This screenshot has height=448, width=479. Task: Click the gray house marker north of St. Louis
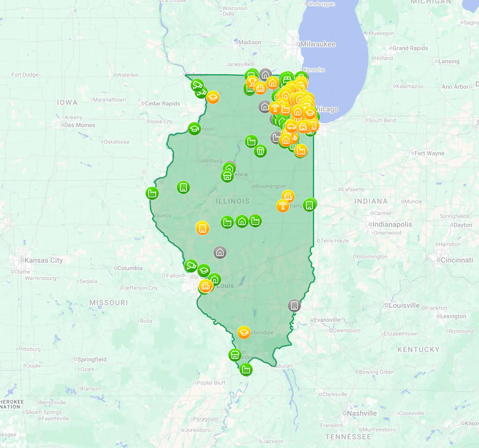220,252
